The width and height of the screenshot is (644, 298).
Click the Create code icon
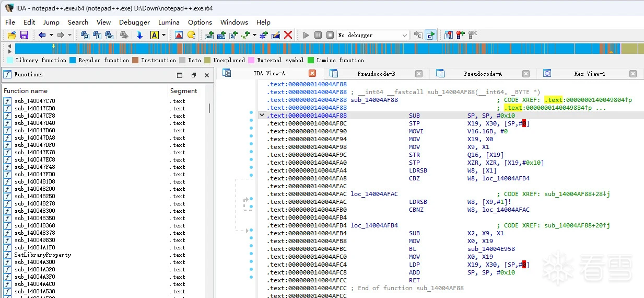[209, 35]
